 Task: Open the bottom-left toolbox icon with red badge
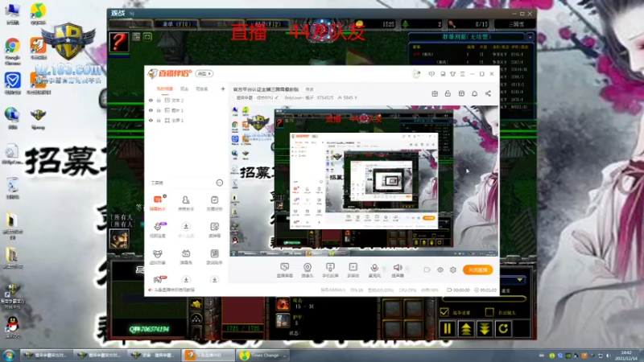[159, 279]
